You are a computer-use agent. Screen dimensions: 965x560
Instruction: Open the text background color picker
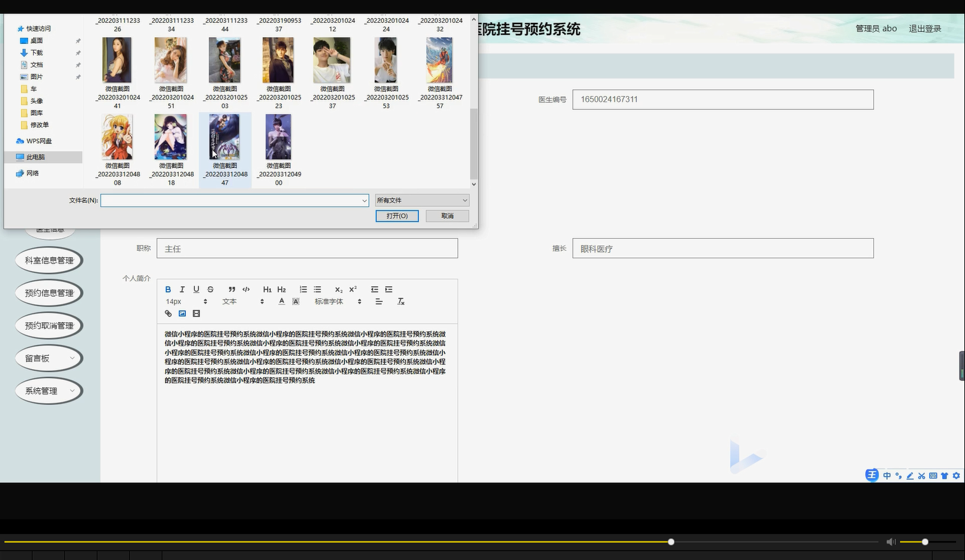tap(295, 302)
